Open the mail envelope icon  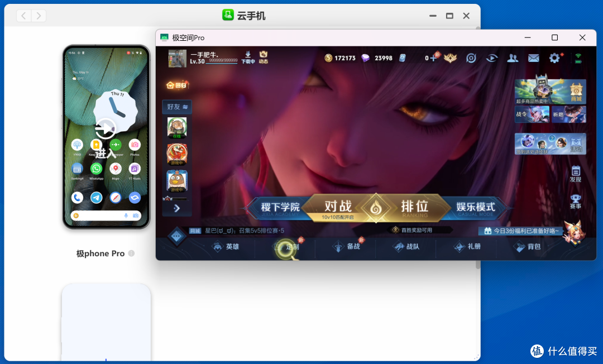tap(533, 58)
